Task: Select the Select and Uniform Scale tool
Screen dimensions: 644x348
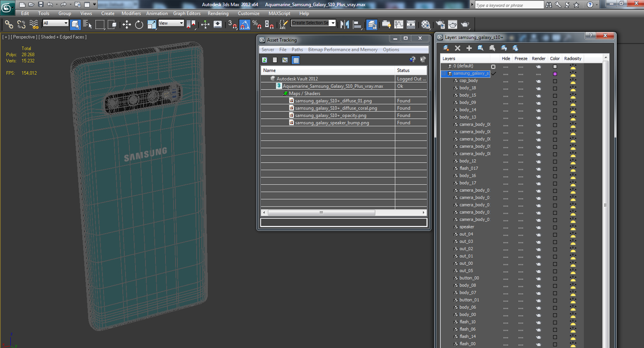Action: (x=151, y=24)
